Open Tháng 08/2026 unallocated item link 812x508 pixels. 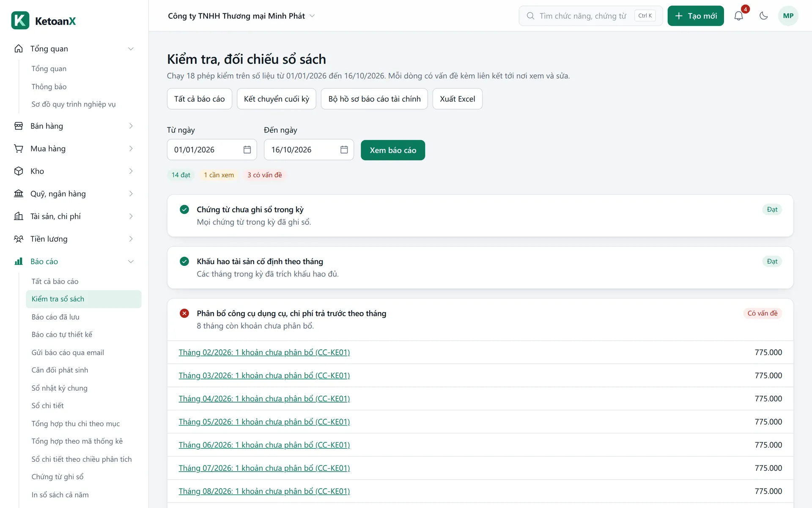click(264, 491)
